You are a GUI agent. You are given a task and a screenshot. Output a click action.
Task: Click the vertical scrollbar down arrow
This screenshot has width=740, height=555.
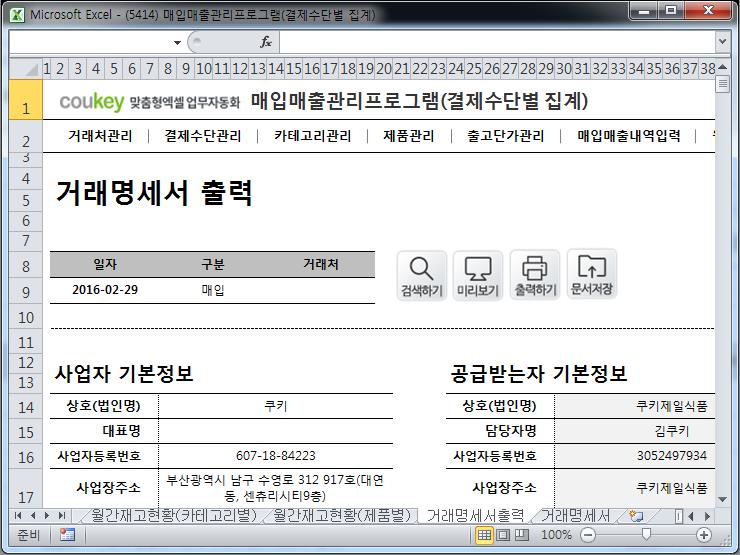point(722,499)
